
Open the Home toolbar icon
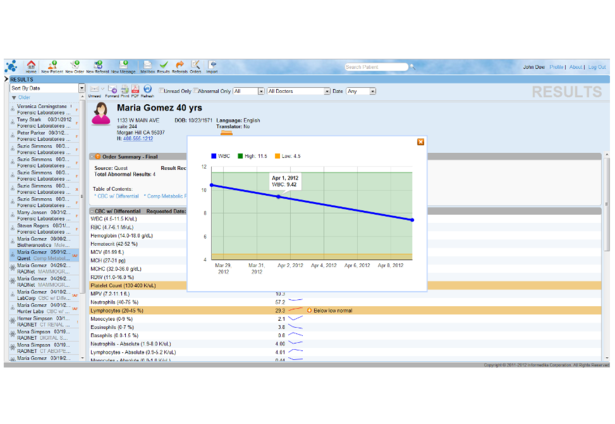coord(31,65)
